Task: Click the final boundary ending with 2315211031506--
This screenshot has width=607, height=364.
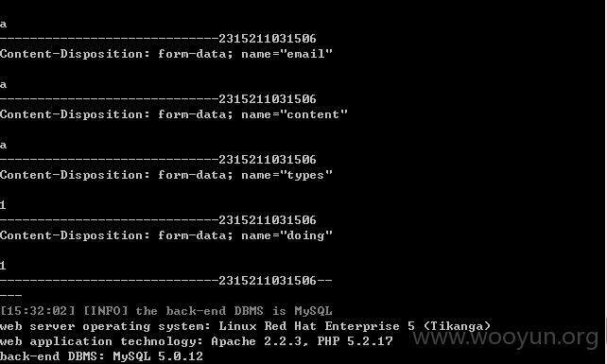Action: [166, 281]
